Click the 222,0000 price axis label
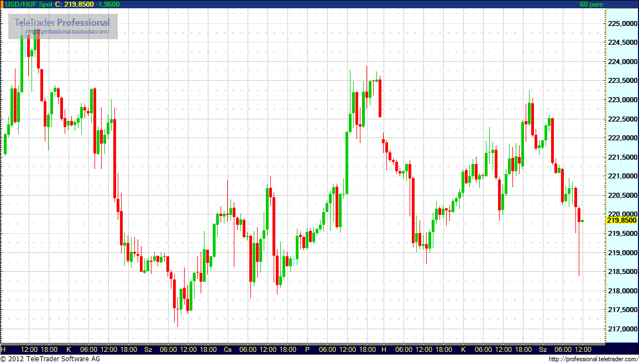639x364 pixels. [x=622, y=138]
